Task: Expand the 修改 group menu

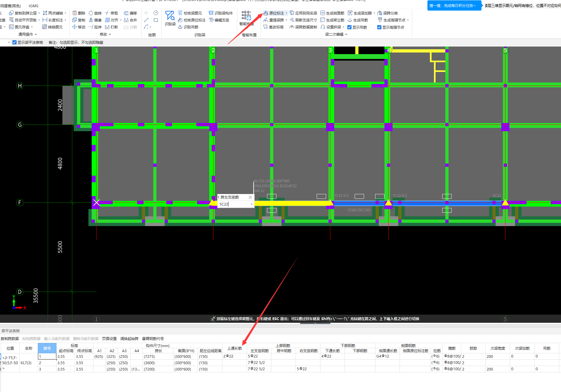Action: point(105,34)
